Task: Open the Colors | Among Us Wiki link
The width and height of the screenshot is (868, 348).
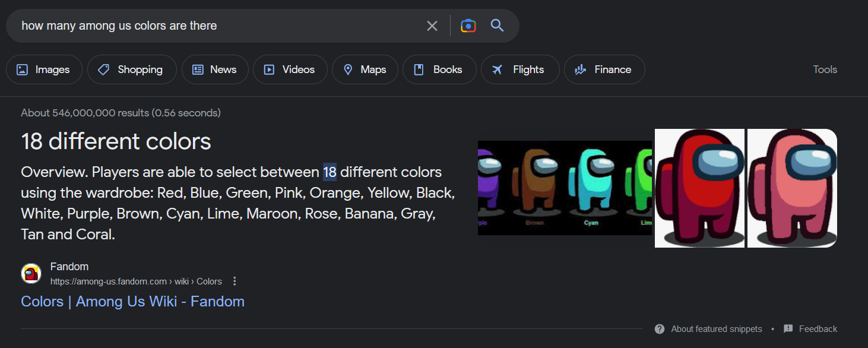Action: (132, 302)
